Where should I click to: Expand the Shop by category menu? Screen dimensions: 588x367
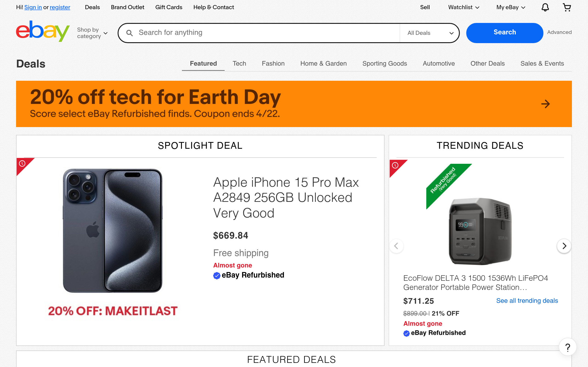[x=92, y=33]
